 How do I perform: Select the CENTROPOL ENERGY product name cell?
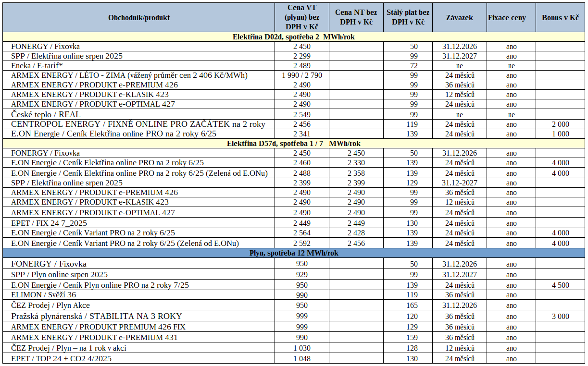[138, 124]
